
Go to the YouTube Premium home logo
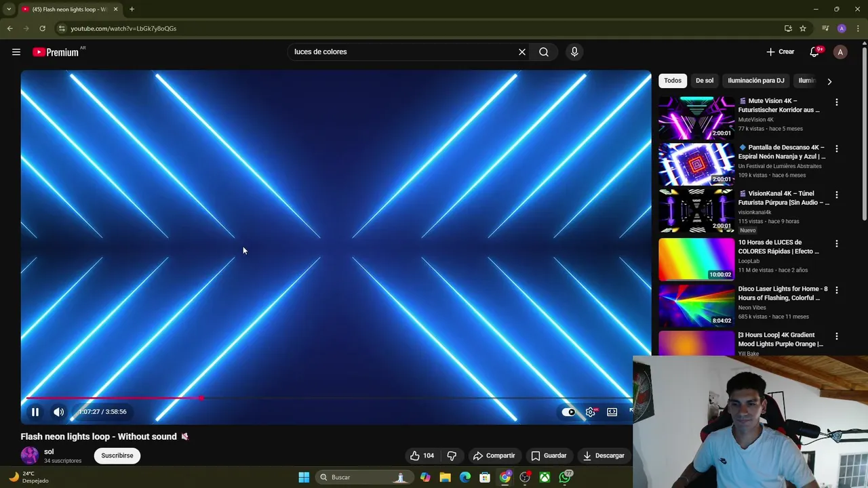(x=56, y=52)
